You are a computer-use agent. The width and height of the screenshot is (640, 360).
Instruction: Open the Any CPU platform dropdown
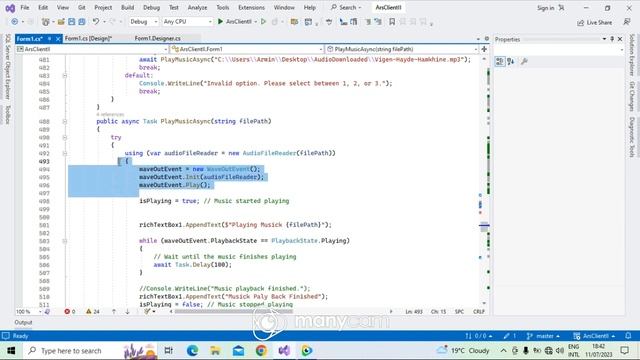click(x=187, y=22)
